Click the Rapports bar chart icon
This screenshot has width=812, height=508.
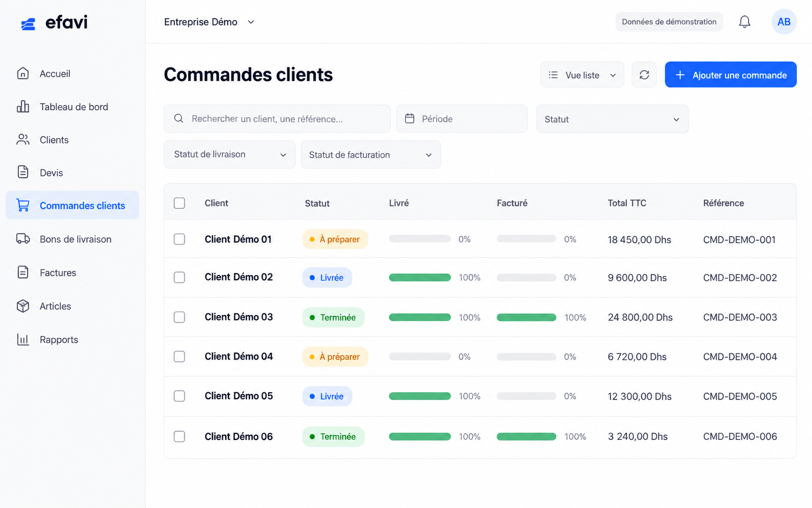coord(23,339)
